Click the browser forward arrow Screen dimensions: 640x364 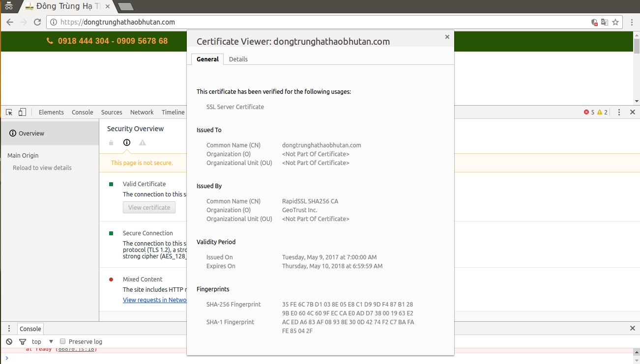(x=24, y=22)
